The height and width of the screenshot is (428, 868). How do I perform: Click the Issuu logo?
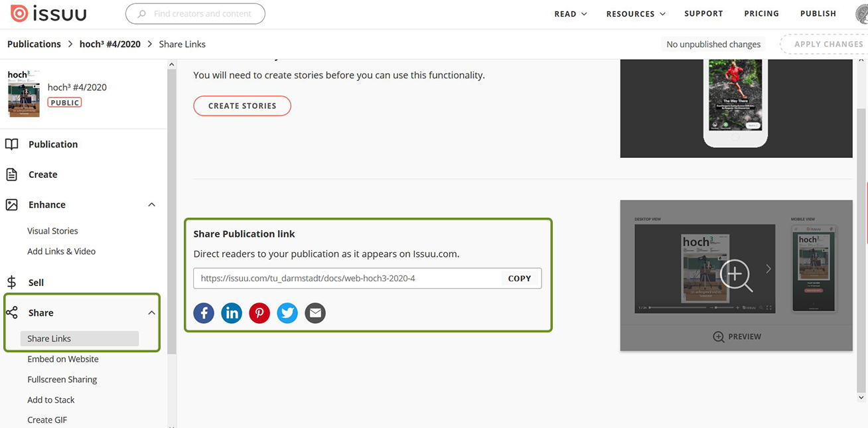tap(48, 13)
